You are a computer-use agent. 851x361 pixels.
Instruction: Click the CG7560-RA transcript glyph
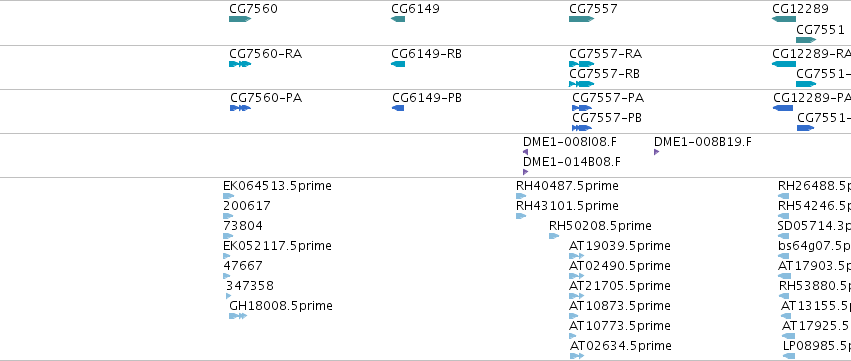240,64
